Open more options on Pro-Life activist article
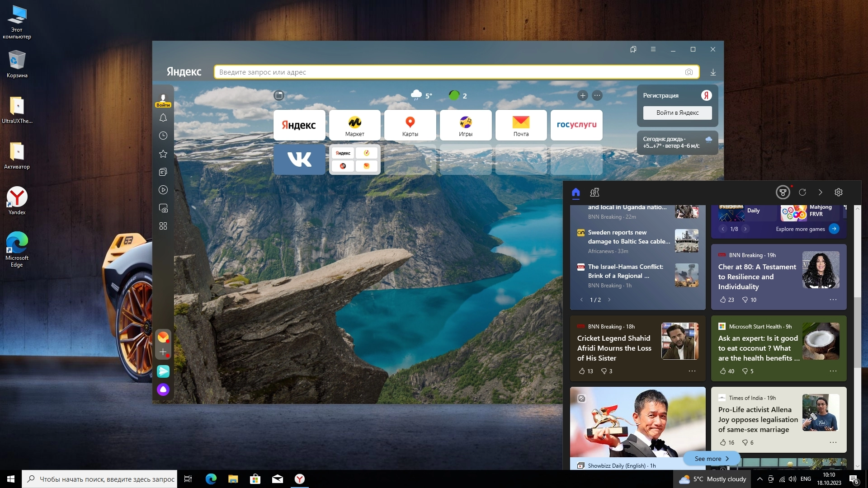The image size is (868, 488). [833, 442]
